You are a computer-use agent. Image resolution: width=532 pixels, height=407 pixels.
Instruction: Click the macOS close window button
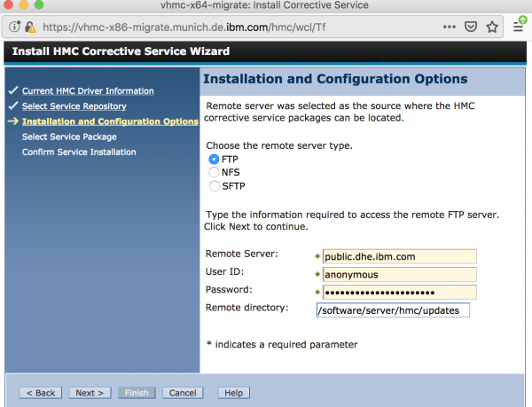click(x=7, y=4)
